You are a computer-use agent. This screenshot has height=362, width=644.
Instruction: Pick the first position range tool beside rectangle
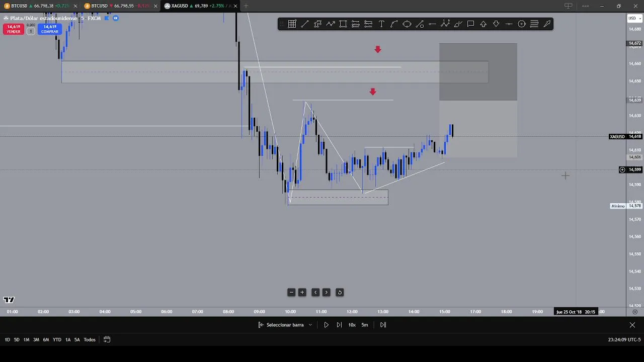pos(356,24)
